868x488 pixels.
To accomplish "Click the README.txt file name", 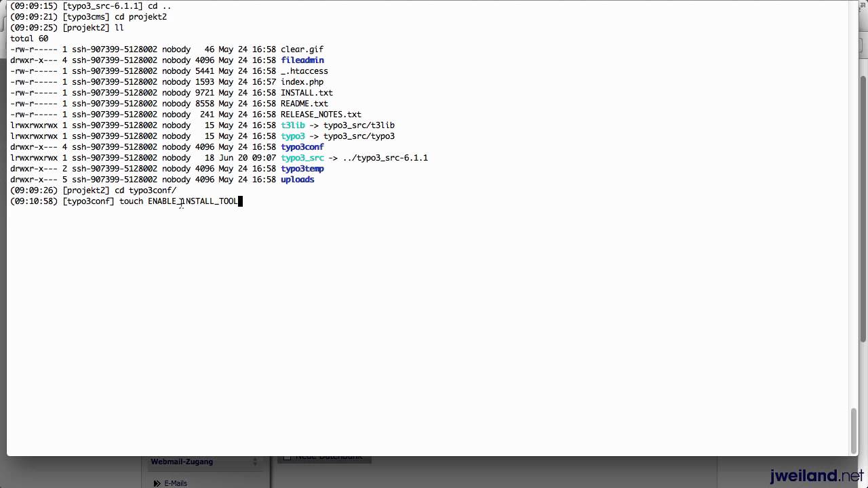I will pyautogui.click(x=304, y=104).
